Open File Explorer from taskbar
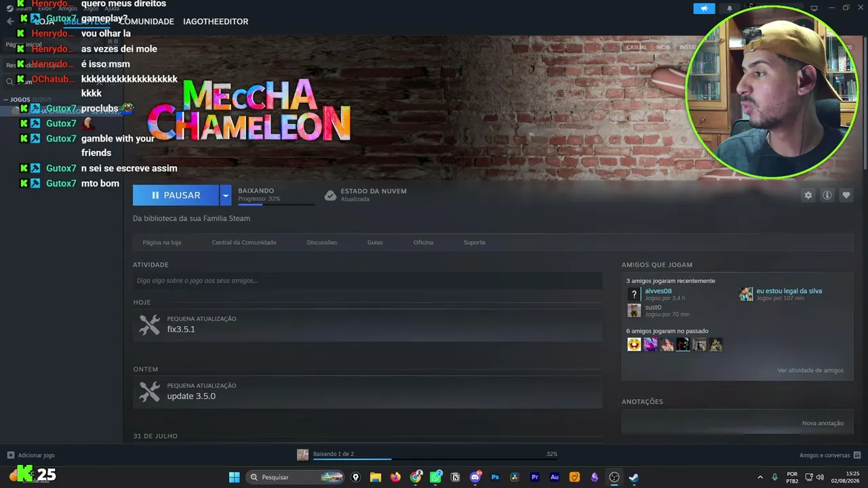Image resolution: width=868 pixels, height=488 pixels. pos(376,477)
